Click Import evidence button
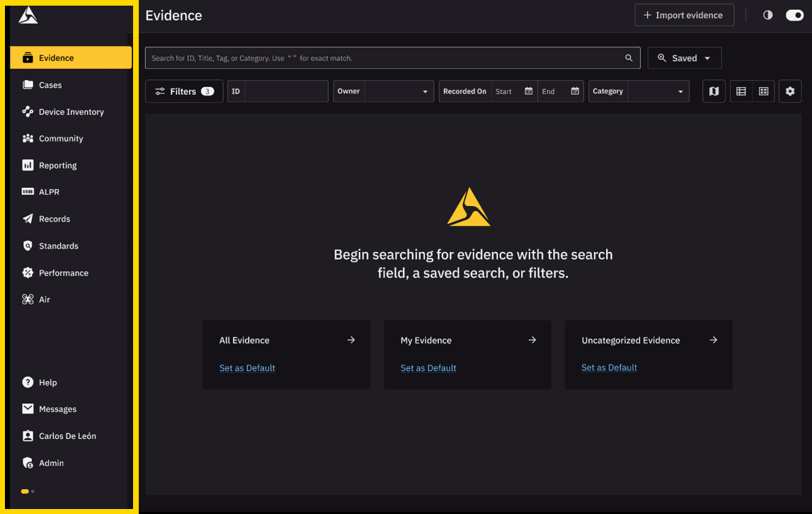This screenshot has width=812, height=514. [683, 15]
